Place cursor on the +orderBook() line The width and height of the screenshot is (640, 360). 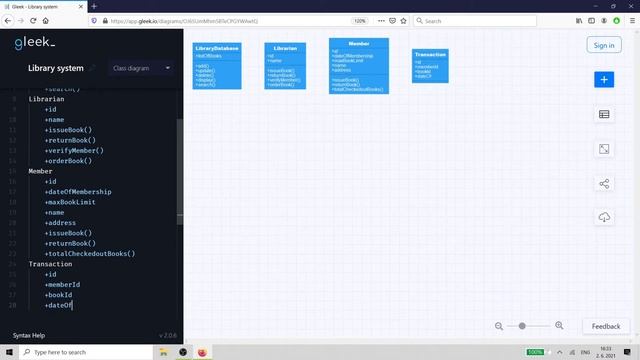[x=68, y=161]
